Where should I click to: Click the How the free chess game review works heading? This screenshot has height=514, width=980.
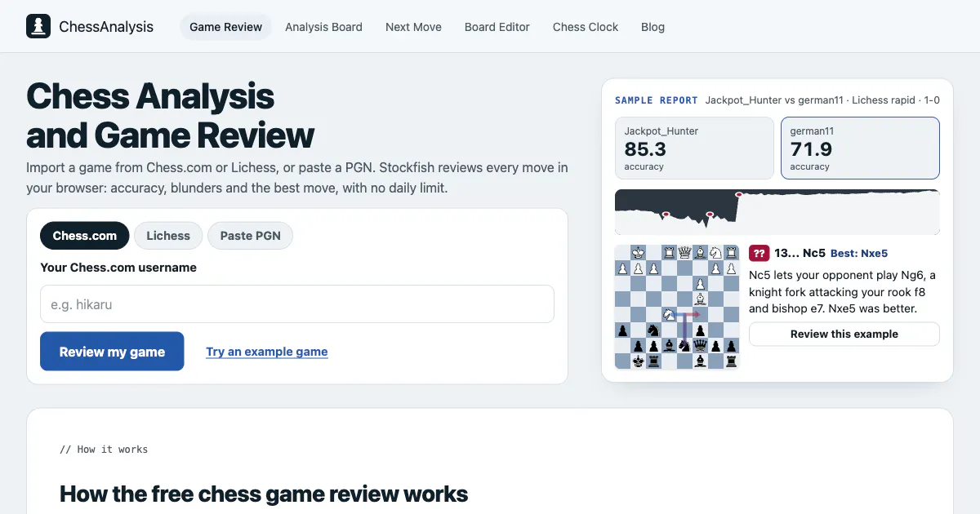264,494
